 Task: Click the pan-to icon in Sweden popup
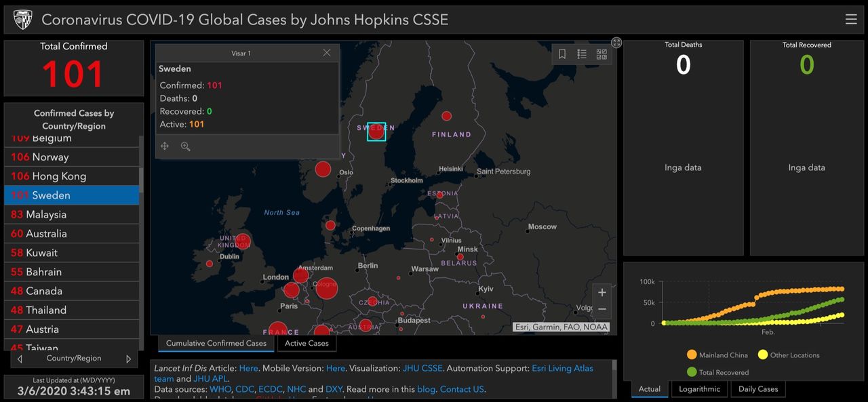click(165, 146)
